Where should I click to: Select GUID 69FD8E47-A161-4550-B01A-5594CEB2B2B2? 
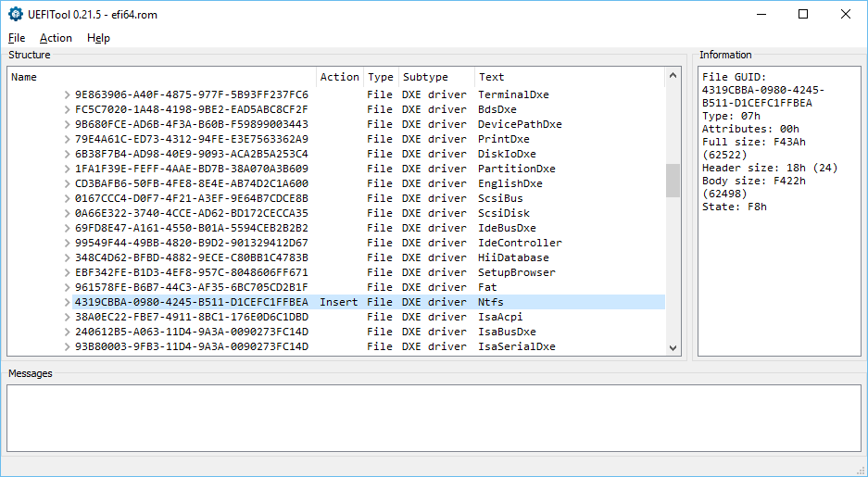192,228
